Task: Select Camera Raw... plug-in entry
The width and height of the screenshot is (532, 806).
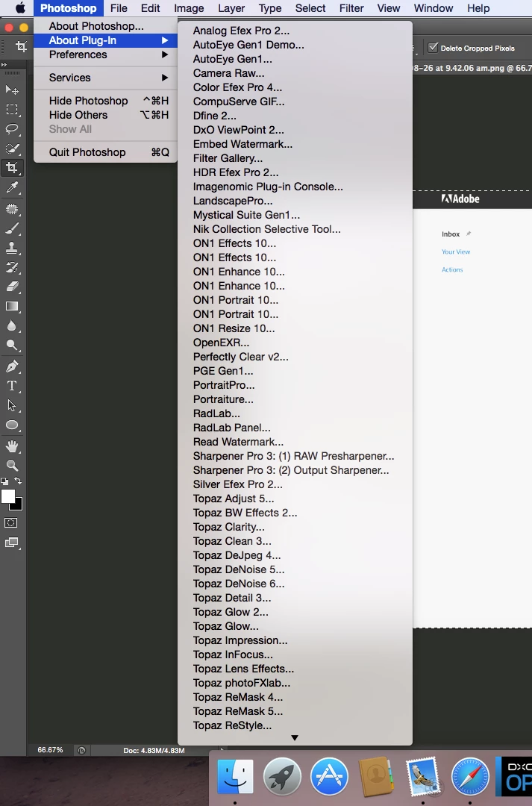Action: [295, 73]
